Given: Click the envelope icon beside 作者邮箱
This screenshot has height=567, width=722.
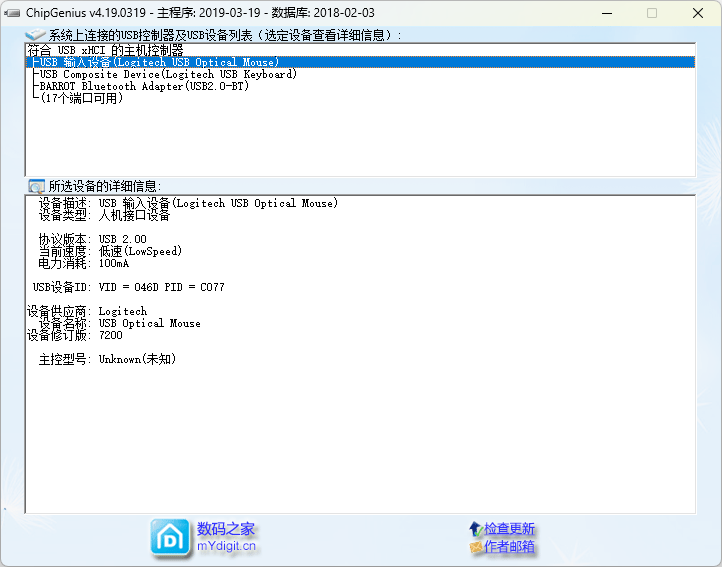Looking at the screenshot, I should (476, 547).
